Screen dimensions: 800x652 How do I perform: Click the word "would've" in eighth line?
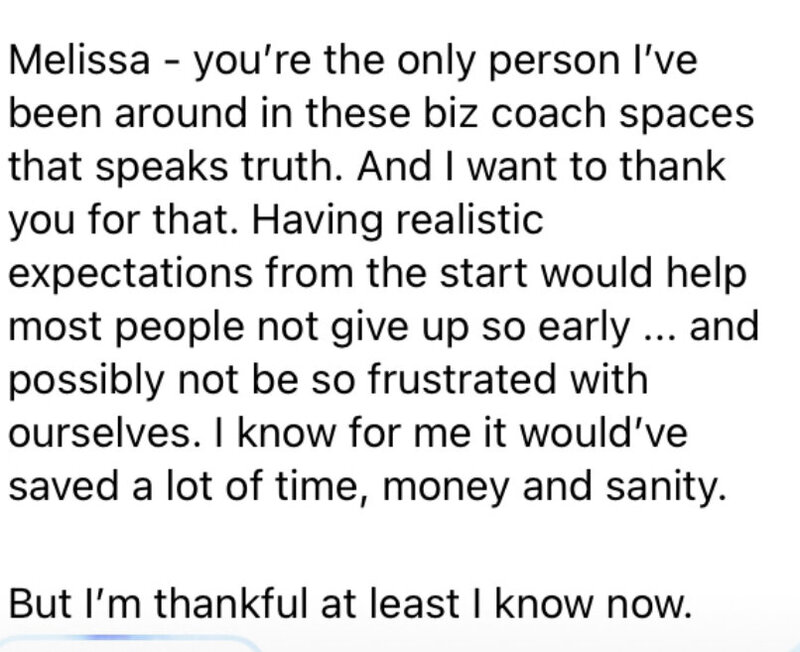pyautogui.click(x=603, y=434)
